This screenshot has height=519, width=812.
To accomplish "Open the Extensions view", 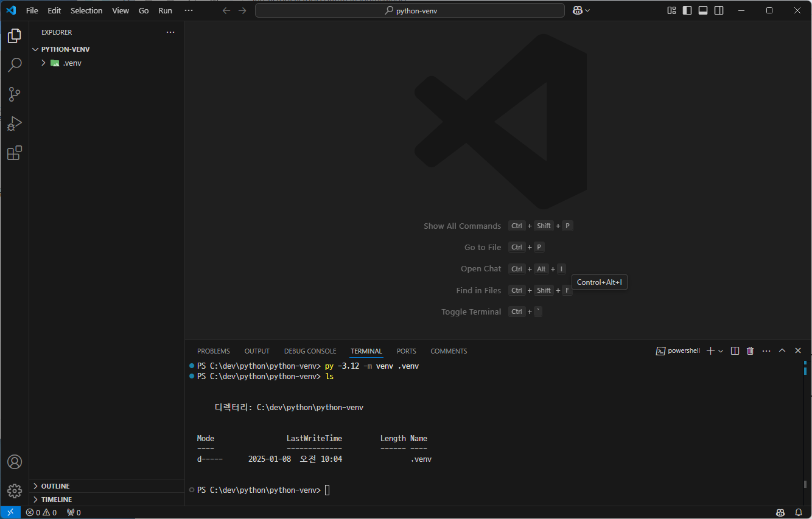I will pyautogui.click(x=15, y=153).
